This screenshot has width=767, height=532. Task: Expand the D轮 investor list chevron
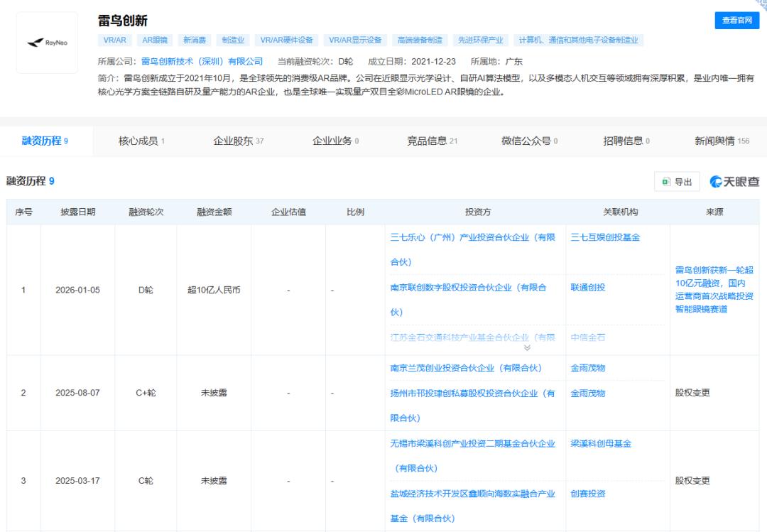click(x=527, y=348)
